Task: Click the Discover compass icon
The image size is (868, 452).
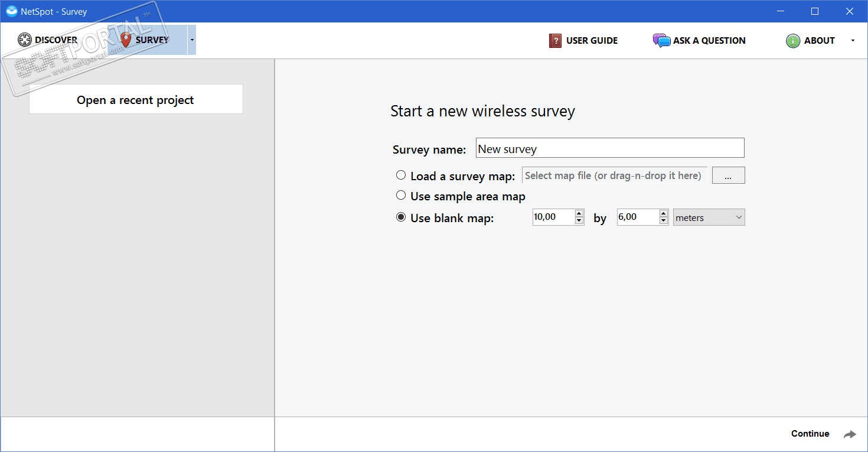Action: coord(25,40)
